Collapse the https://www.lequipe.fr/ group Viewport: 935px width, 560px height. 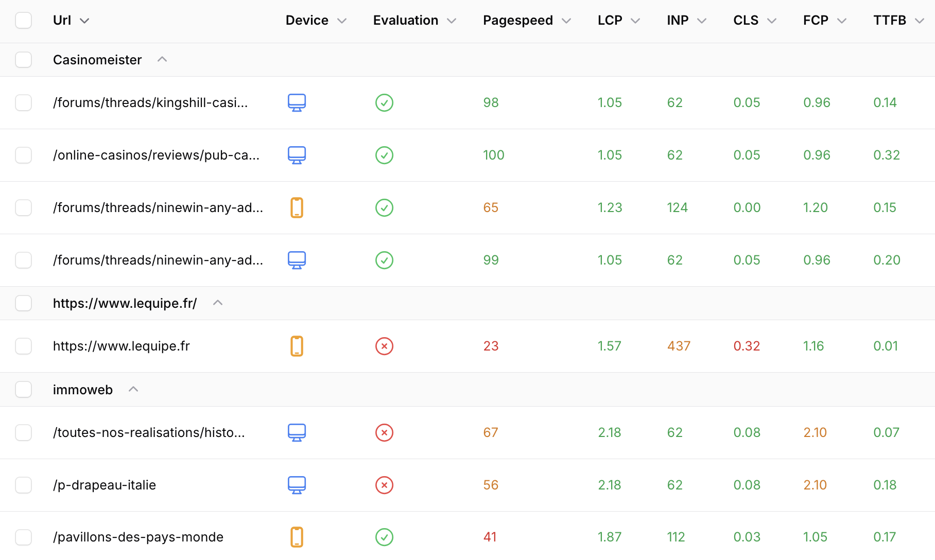tap(218, 303)
